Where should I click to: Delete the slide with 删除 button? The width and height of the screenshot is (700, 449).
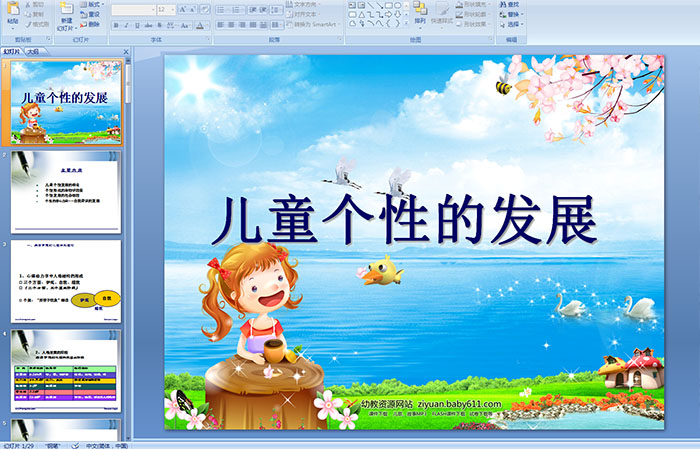[x=90, y=24]
